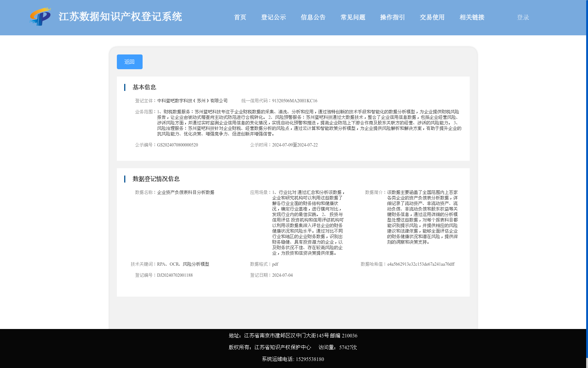Viewport: 588px width, 368px height.
Task: Go to the 信息公告 menu item
Action: click(313, 17)
